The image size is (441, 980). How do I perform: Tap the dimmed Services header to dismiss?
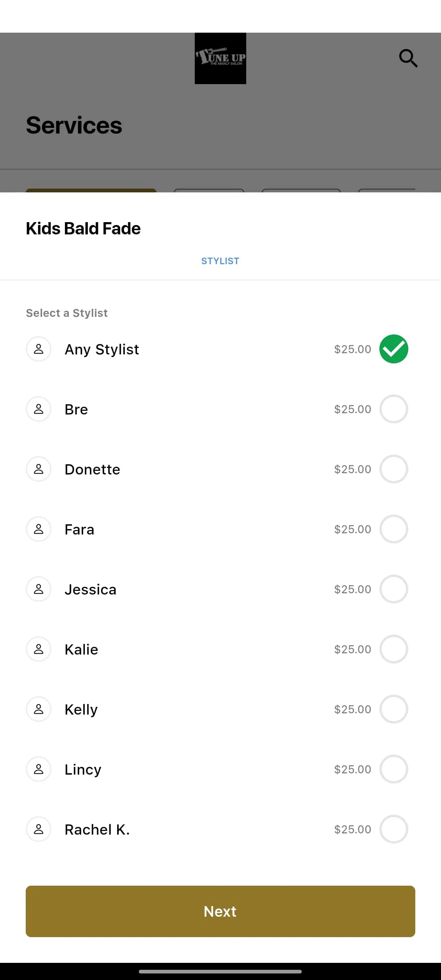click(x=74, y=125)
